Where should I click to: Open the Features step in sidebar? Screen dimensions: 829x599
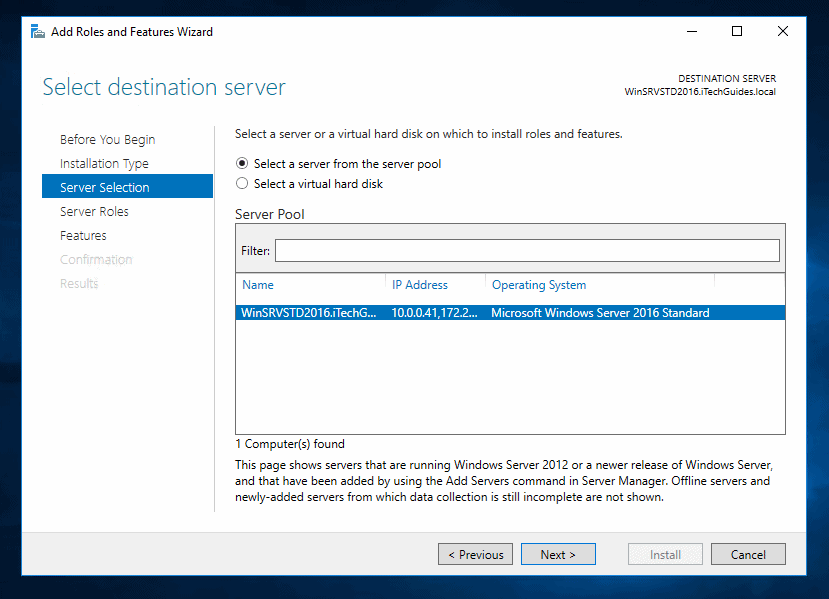pos(83,236)
